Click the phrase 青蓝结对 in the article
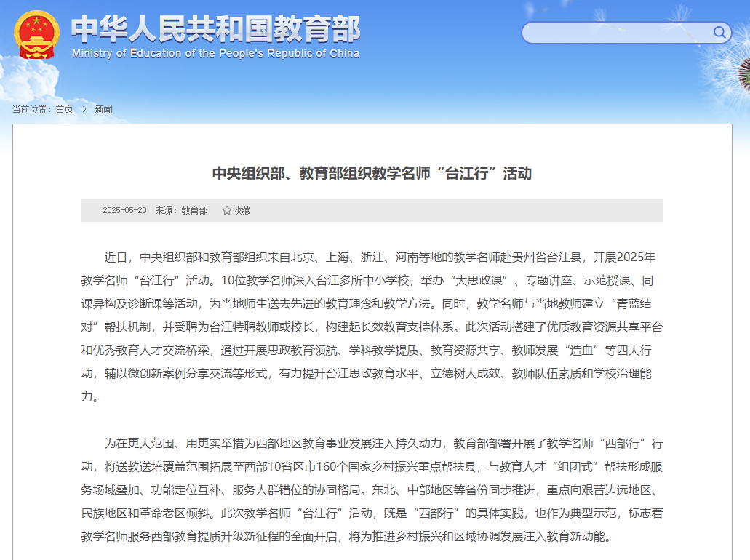Screen dimensions: 750x560 [x=629, y=304]
